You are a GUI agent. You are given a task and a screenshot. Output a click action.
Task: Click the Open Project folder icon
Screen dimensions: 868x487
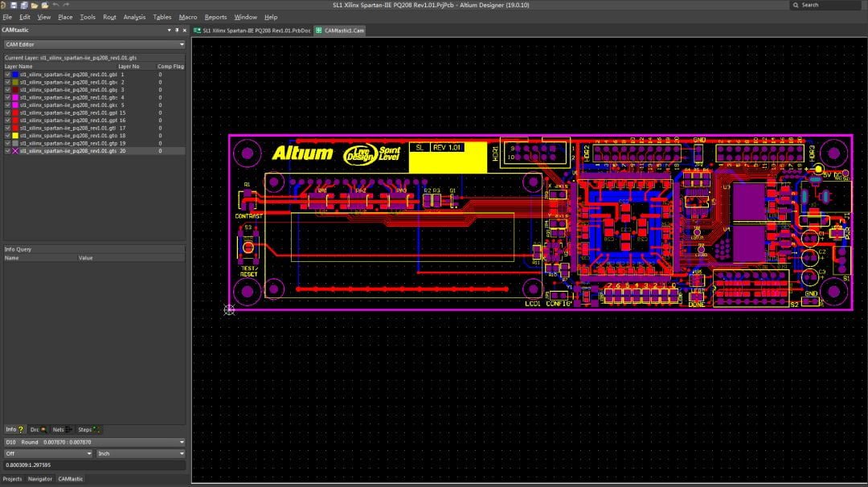(45, 5)
